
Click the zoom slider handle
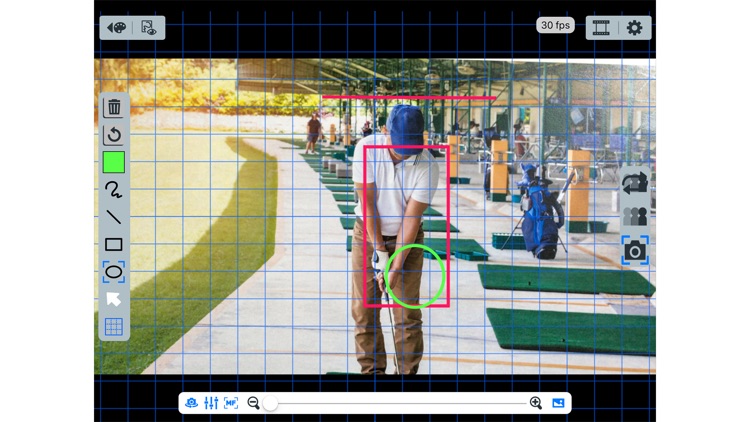click(270, 403)
